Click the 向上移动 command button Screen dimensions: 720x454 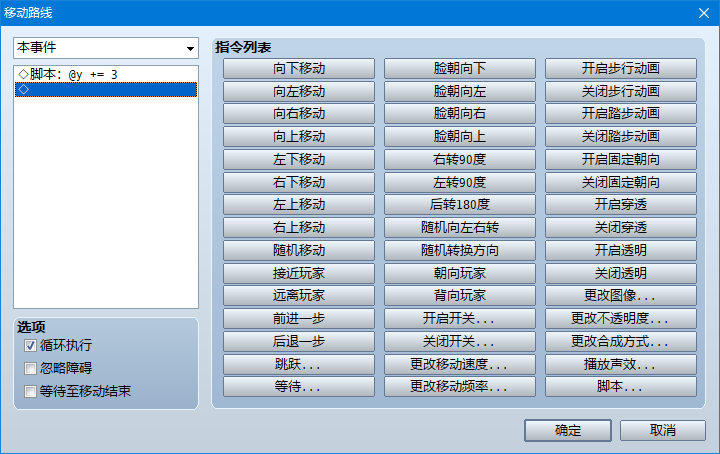299,136
